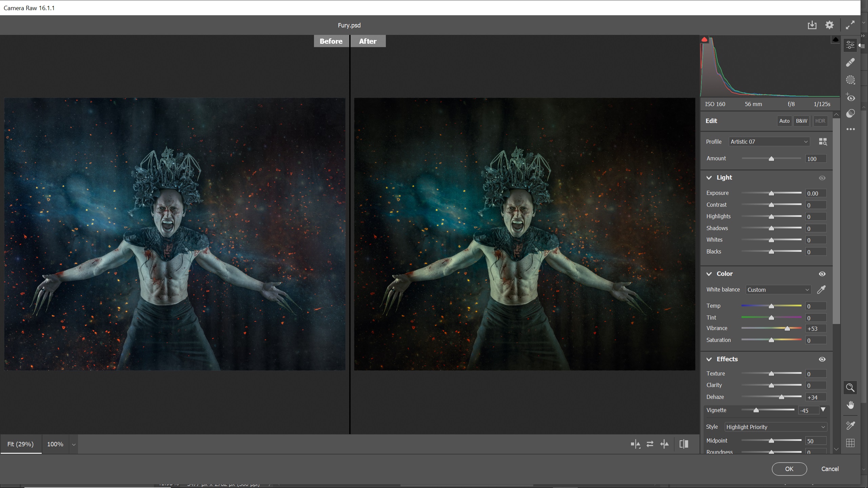Toggle Effects panel visibility eye
The width and height of the screenshot is (868, 488).
[822, 359]
